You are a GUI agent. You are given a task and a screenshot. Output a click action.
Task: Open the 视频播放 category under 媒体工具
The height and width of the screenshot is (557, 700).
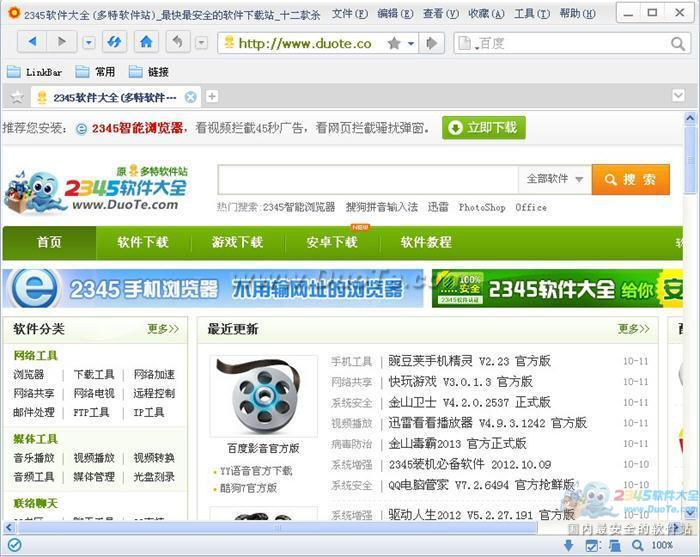(x=94, y=458)
